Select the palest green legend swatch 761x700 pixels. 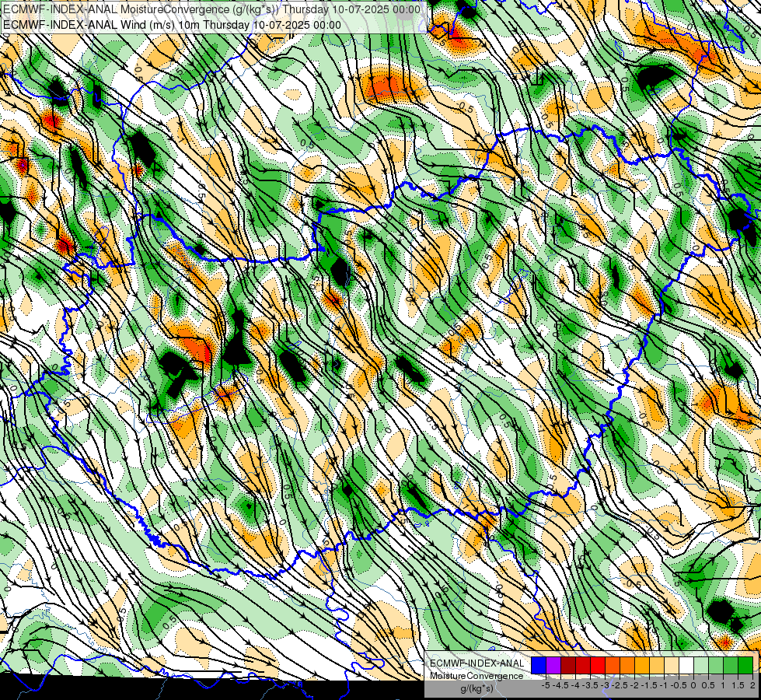(701, 665)
